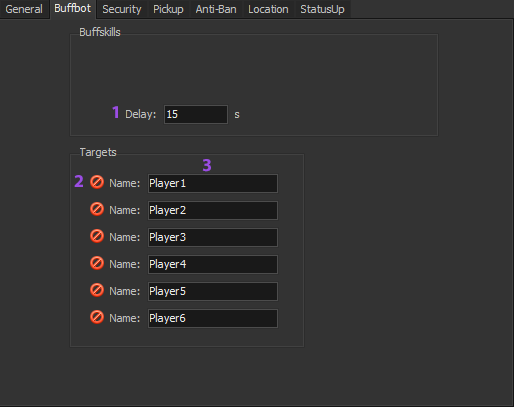Enable target Player5 via its red icon
The image size is (514, 407).
pos(97,290)
